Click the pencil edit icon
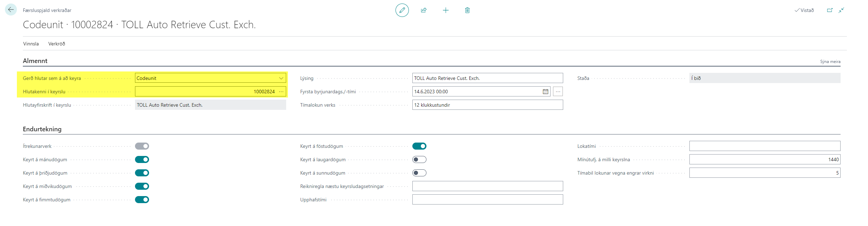The image size is (868, 226). coord(402,10)
